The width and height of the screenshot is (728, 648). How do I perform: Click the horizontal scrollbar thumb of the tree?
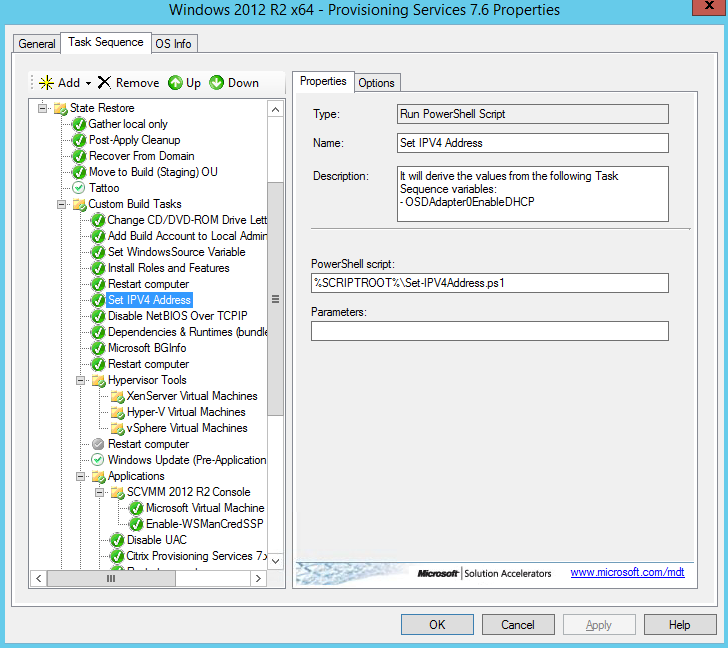[111, 578]
